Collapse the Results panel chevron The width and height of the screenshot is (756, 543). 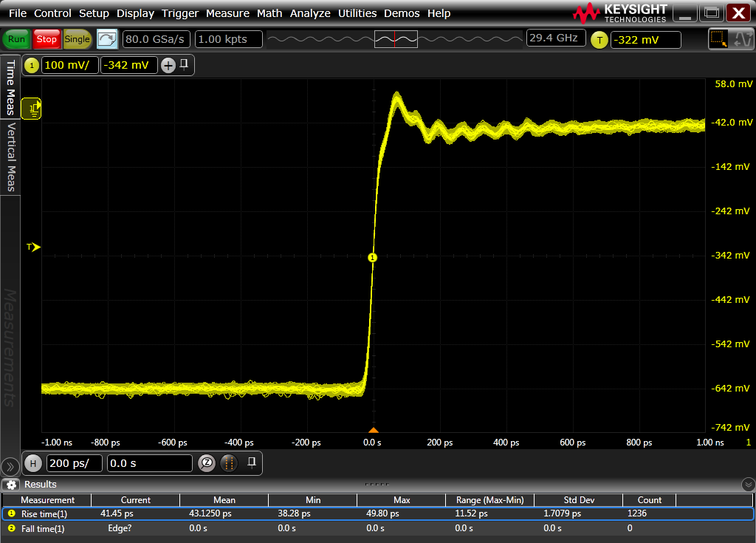[x=747, y=485]
